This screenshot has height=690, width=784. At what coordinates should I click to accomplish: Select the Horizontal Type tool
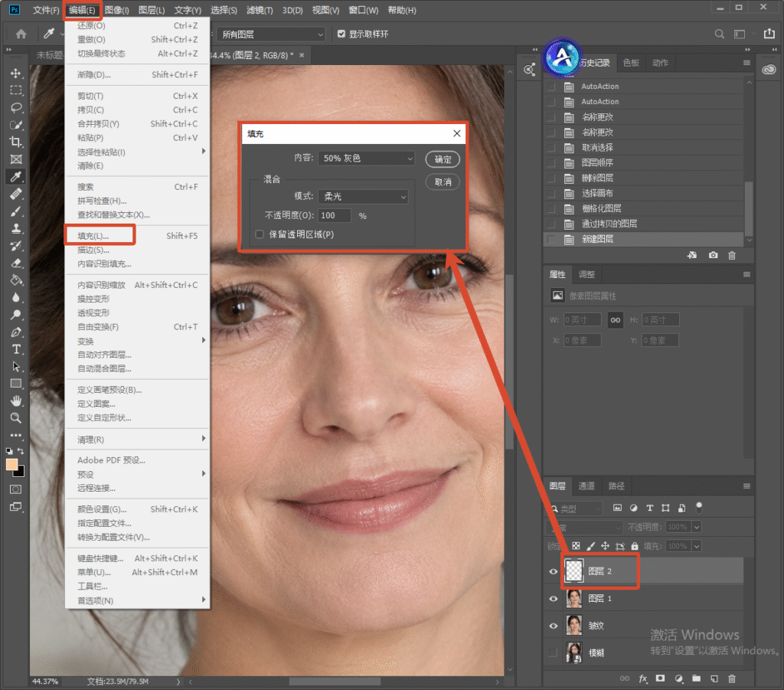pyautogui.click(x=16, y=349)
